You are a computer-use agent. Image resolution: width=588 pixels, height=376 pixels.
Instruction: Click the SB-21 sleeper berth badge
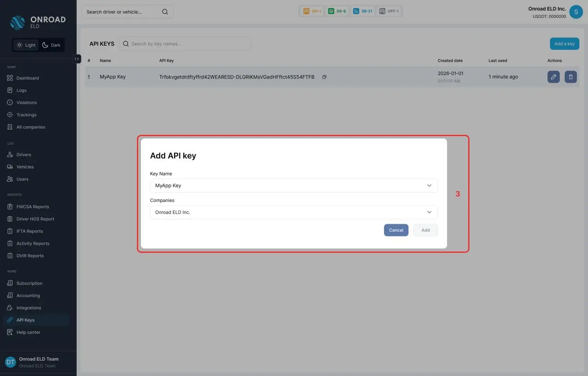click(x=363, y=11)
